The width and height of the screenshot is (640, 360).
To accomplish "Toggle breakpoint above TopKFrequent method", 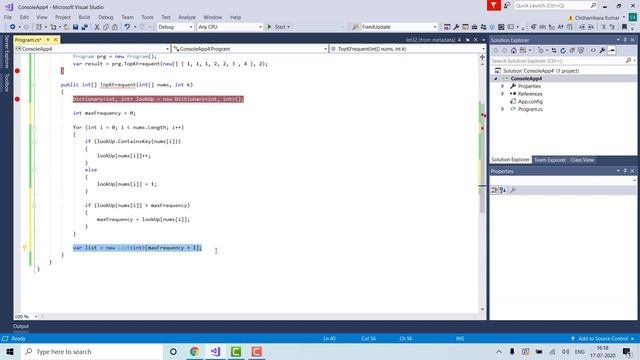I will (x=17, y=71).
